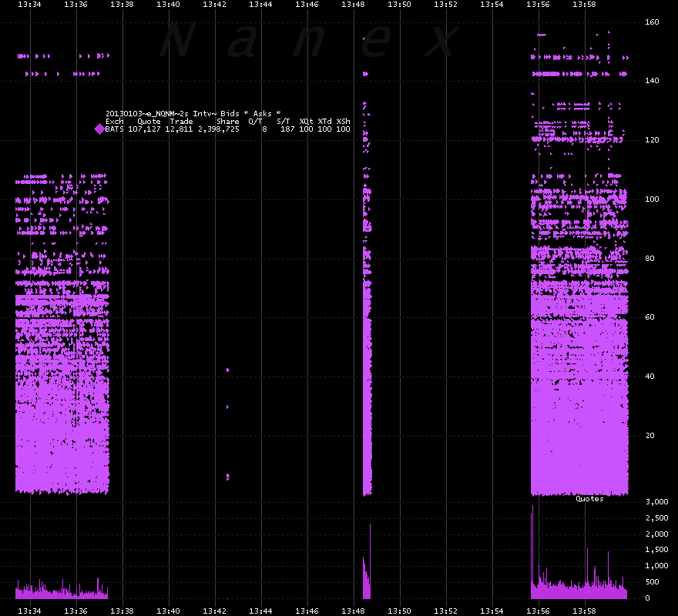Click the 13:42 label on the top time axis

click(214, 5)
